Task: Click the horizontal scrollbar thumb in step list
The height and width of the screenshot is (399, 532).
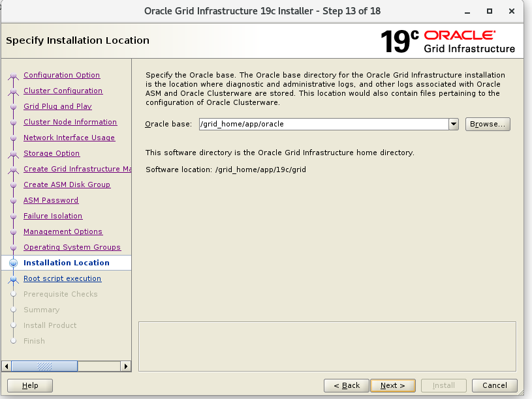Action: pyautogui.click(x=44, y=366)
